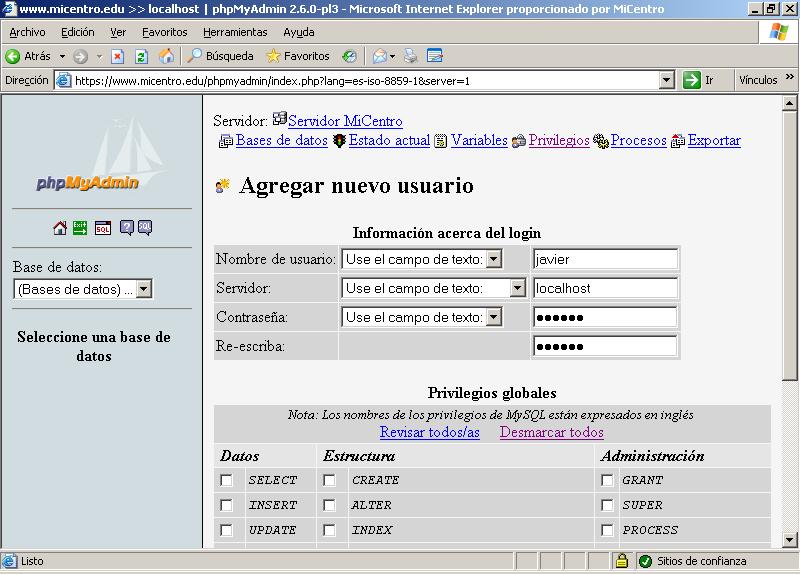Open the Herramientas menu

coord(235,32)
